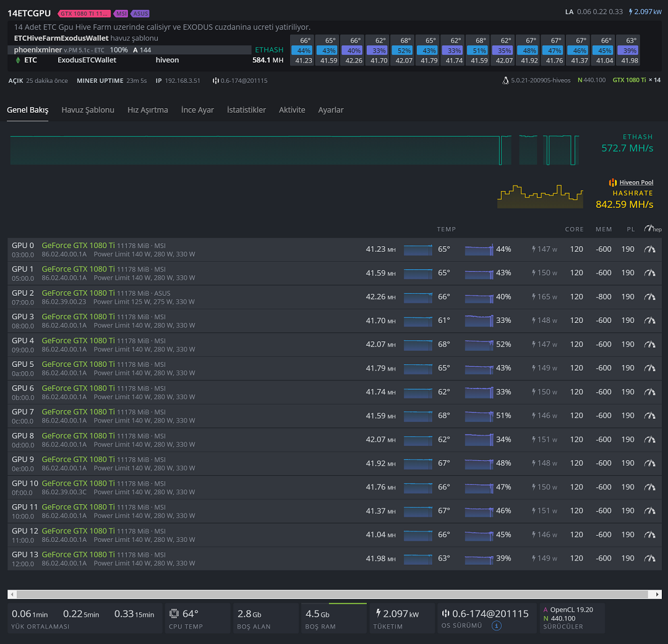Click the 2.8 Gb BOŞ ALAN panel
The height and width of the screenshot is (644, 668).
pos(266,618)
